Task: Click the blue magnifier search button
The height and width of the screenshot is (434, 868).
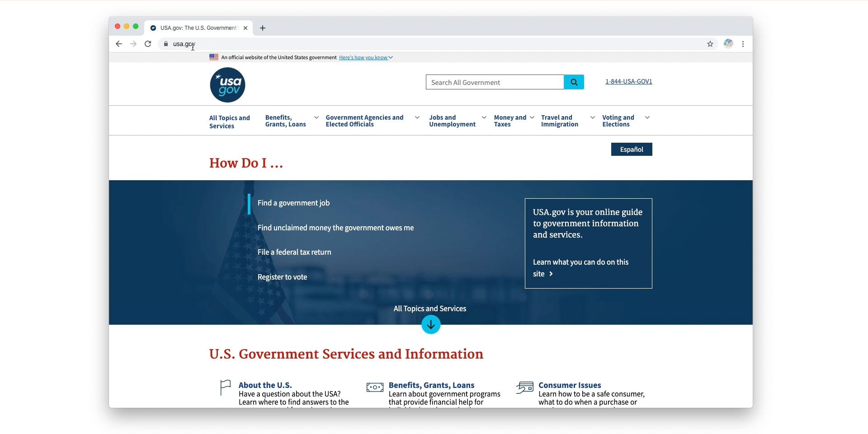Action: click(x=574, y=82)
